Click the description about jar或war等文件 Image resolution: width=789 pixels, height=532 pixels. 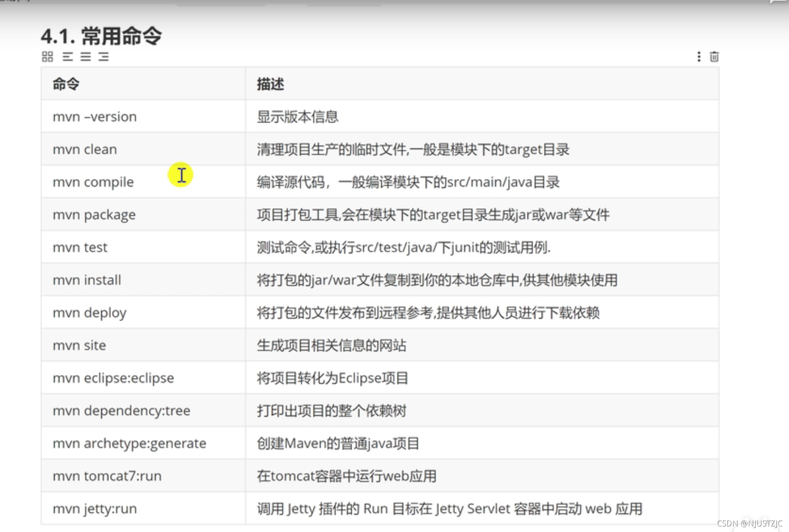[x=482, y=214]
